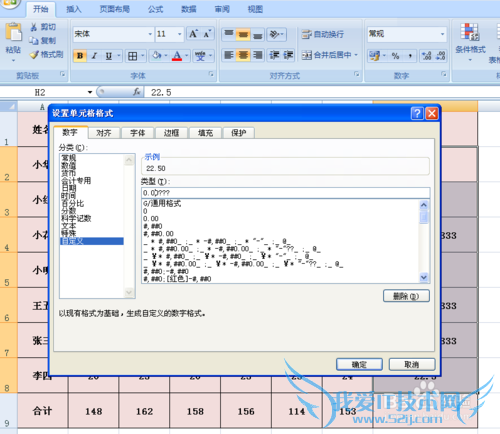Open the alignment group dialog launcher

(x=357, y=74)
